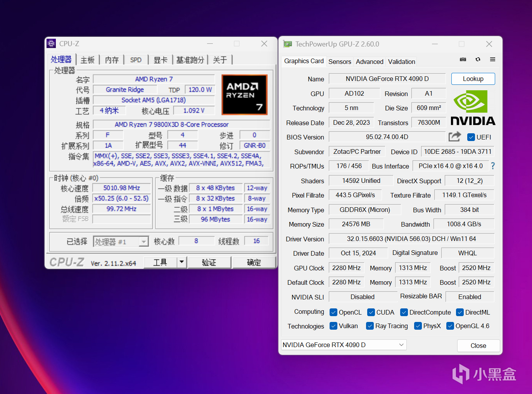Screen dimensions: 532x394
Task: Click the 工具 button in CPU-Z
Action: pos(160,262)
